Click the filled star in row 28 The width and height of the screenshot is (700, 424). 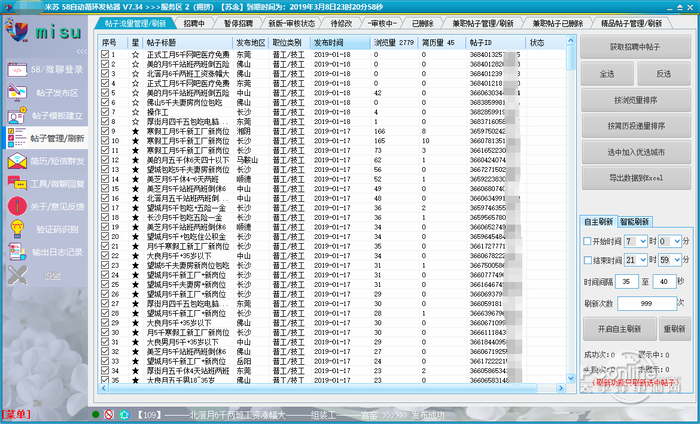coord(135,313)
